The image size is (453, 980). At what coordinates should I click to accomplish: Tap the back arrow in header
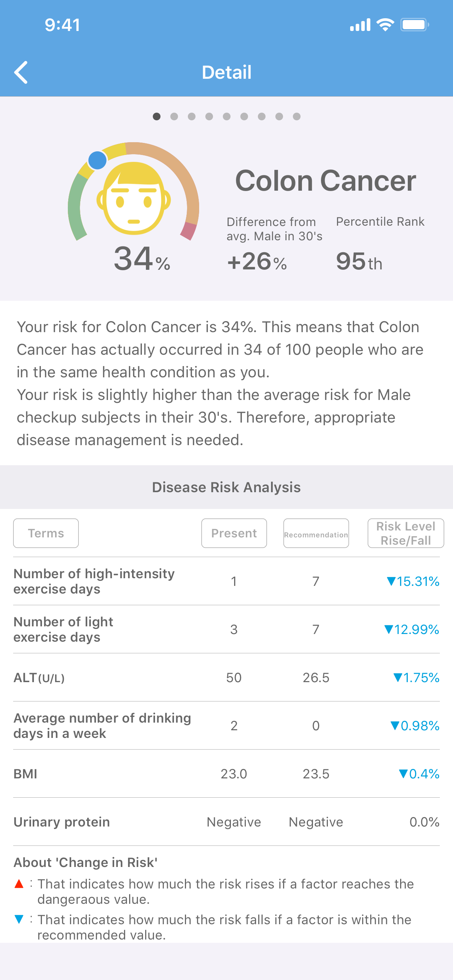click(x=21, y=72)
